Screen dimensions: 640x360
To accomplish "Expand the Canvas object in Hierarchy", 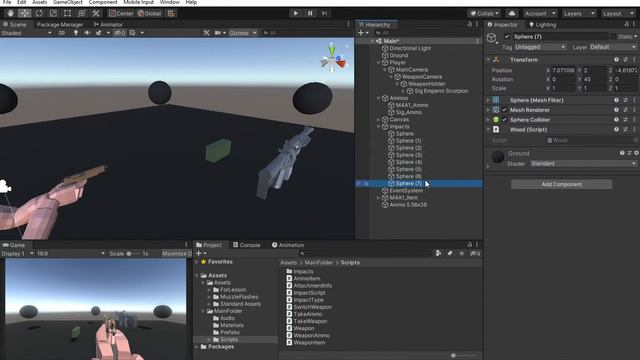I will [x=379, y=120].
